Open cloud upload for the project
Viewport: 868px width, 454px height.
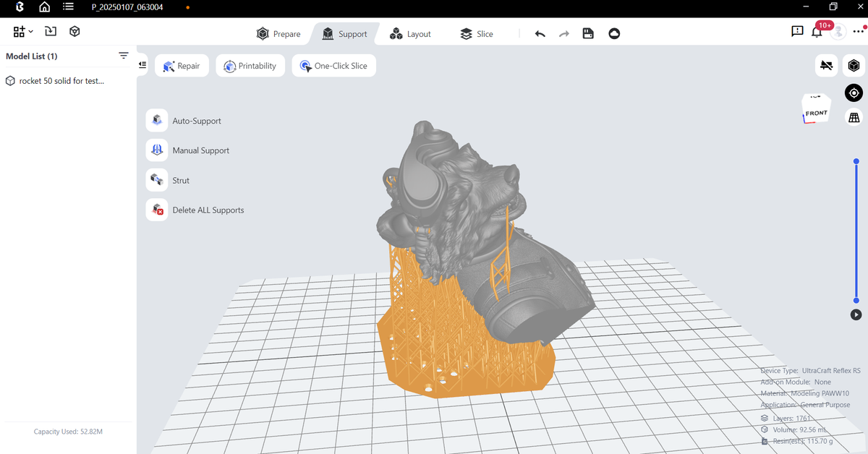[614, 33]
